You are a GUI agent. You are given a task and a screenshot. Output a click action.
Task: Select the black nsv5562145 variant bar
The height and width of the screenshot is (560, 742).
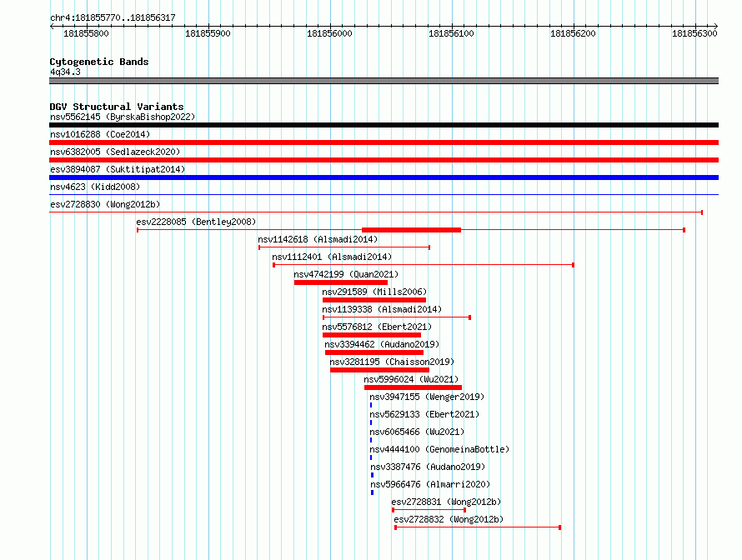[384, 125]
